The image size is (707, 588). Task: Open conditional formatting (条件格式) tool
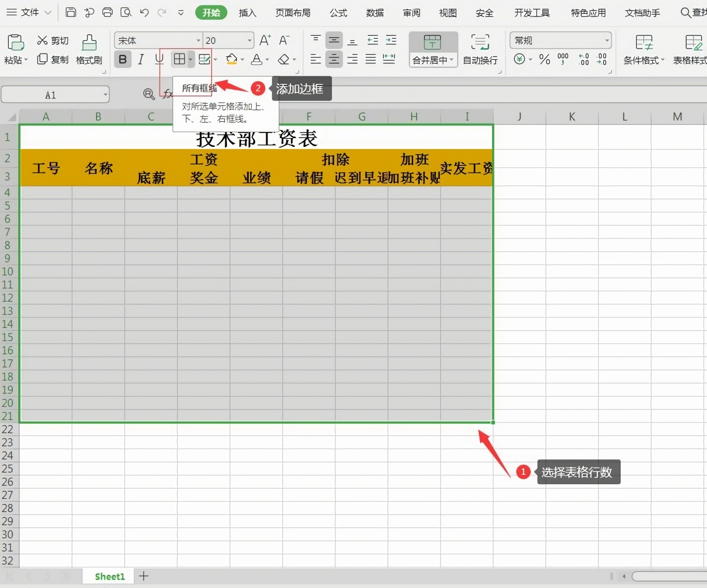pos(642,50)
